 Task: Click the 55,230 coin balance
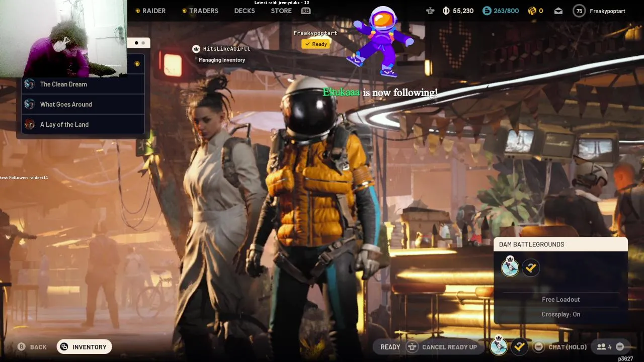(463, 11)
